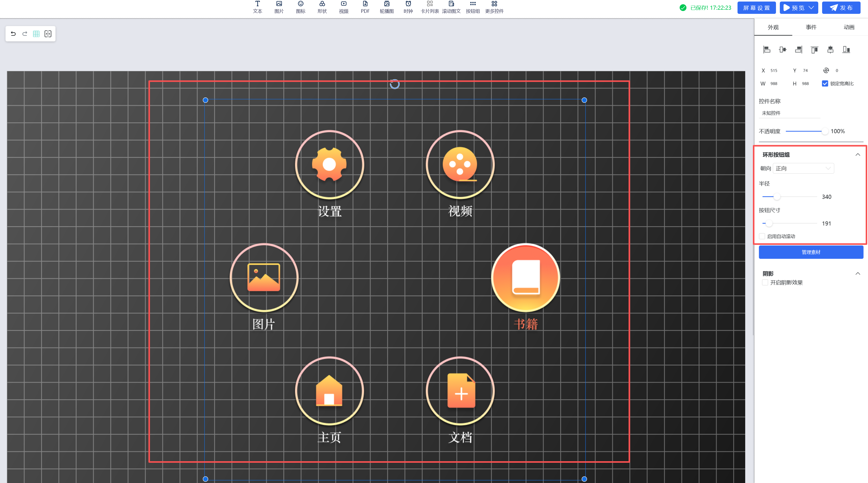Image resolution: width=868 pixels, height=483 pixels.
Task: Enable 启用自动滚动 checkbox
Action: click(762, 236)
